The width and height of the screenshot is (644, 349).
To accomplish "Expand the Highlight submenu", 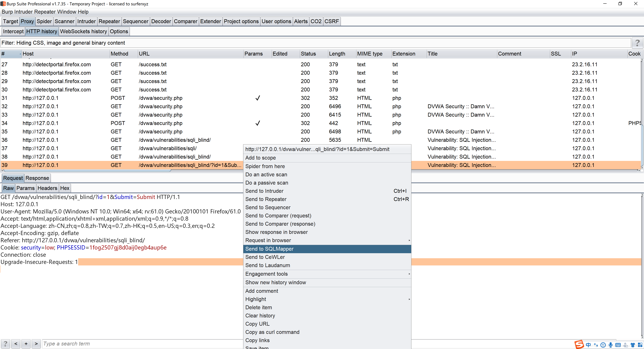I will 327,299.
